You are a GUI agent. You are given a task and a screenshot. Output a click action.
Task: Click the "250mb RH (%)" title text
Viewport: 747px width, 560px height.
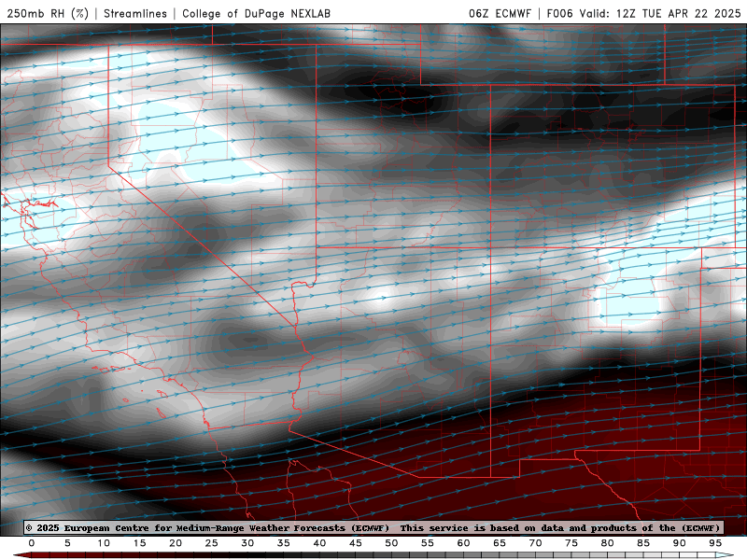48,13
